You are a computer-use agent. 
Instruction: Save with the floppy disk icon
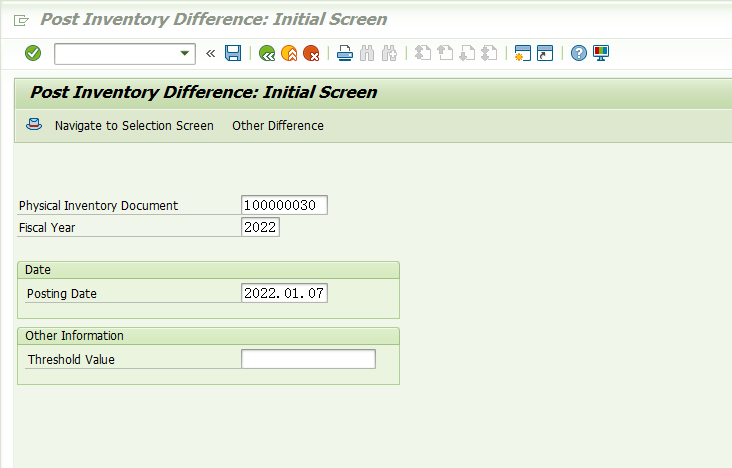[x=233, y=53]
